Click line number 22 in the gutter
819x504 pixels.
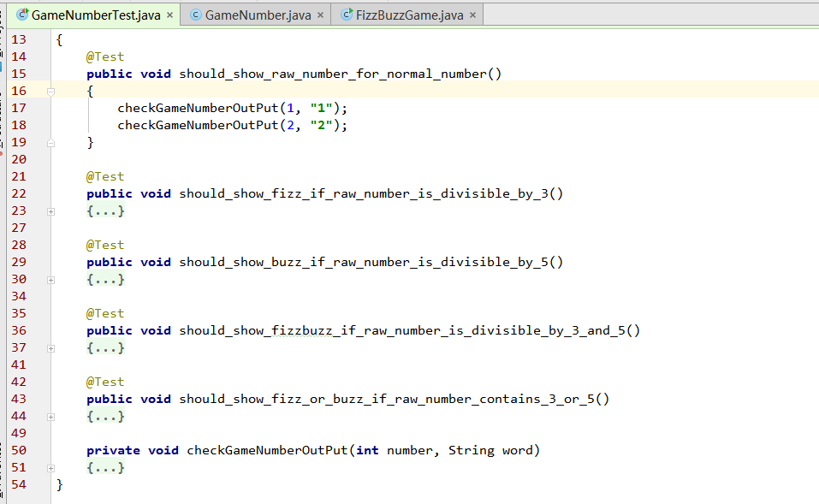point(19,193)
